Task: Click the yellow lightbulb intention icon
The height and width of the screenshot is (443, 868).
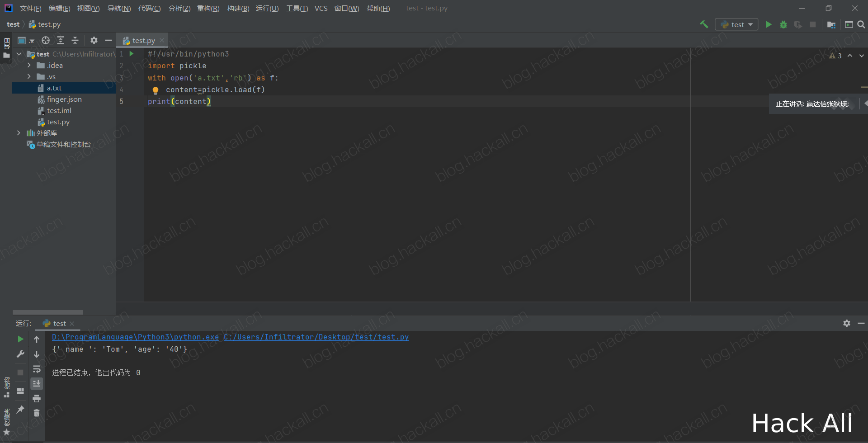Action: point(156,90)
